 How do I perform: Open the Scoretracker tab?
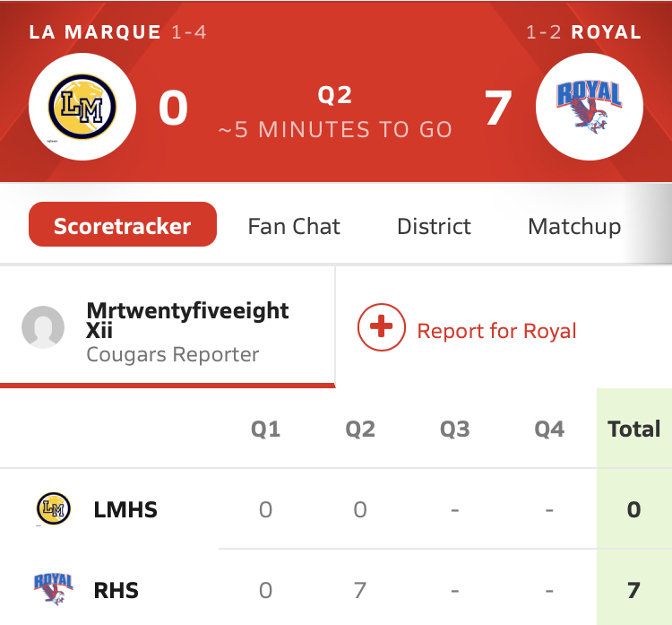coord(123,224)
